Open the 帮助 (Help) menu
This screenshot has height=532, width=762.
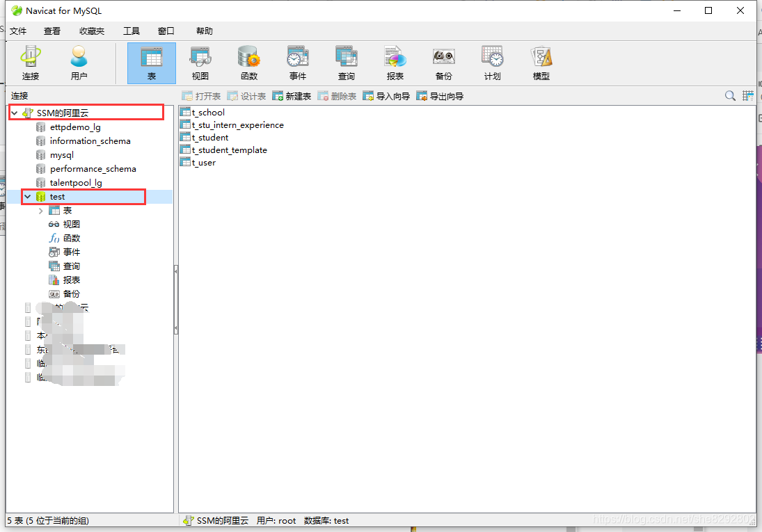coord(204,31)
